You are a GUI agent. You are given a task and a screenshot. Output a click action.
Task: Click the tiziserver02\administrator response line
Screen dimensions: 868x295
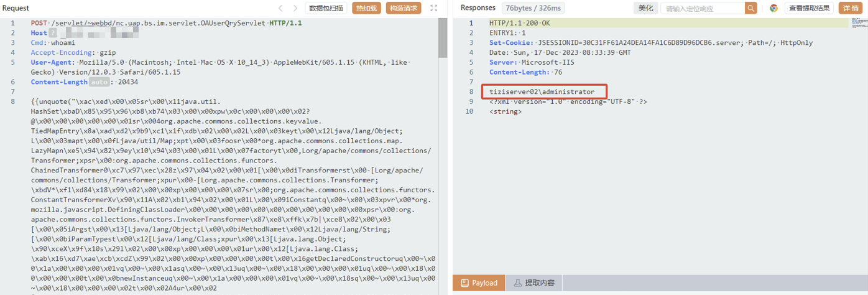point(542,92)
